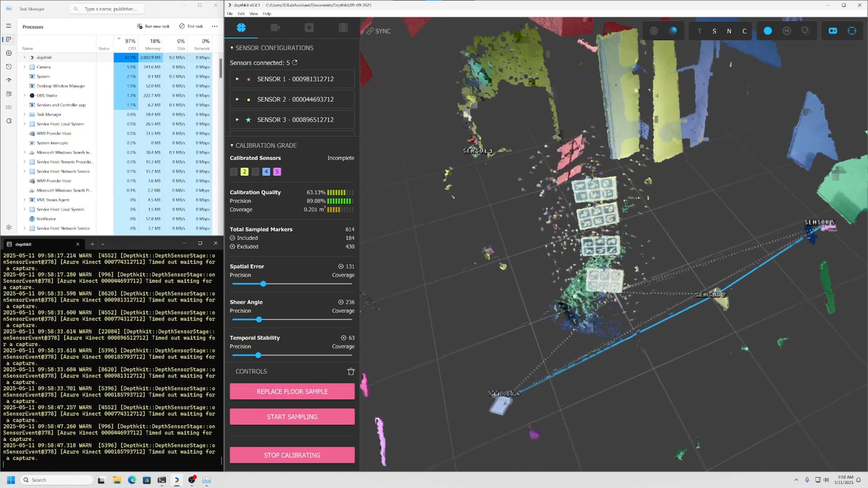Select the stereo view icon in viewport toolbar
Viewport: 868px width, 488px height.
pyautogui.click(x=832, y=31)
